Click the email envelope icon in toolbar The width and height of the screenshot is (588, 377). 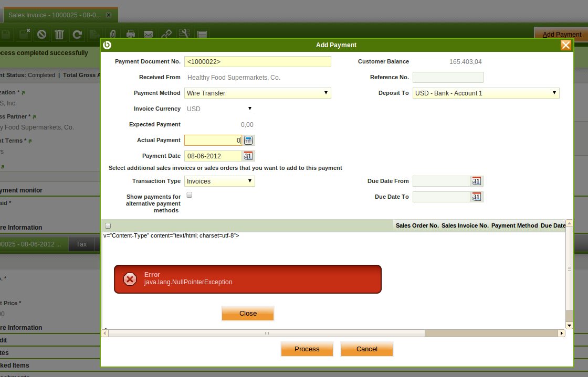149,35
